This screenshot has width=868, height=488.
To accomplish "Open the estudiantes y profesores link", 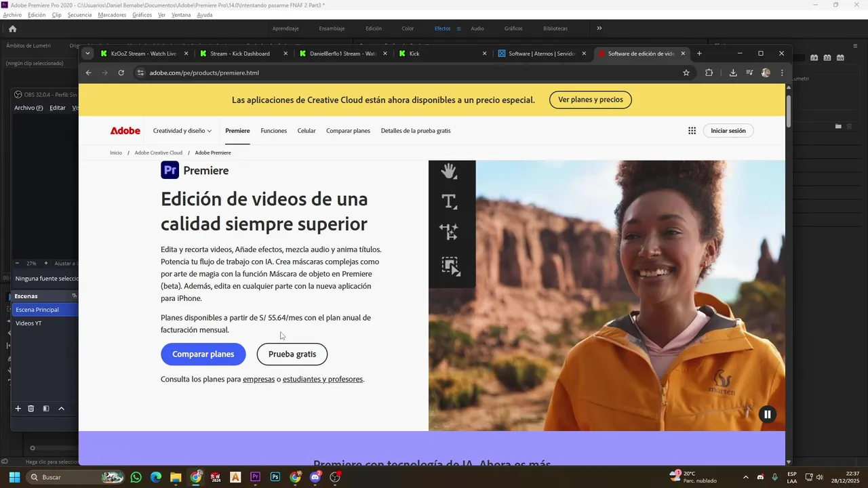I will [x=323, y=380].
